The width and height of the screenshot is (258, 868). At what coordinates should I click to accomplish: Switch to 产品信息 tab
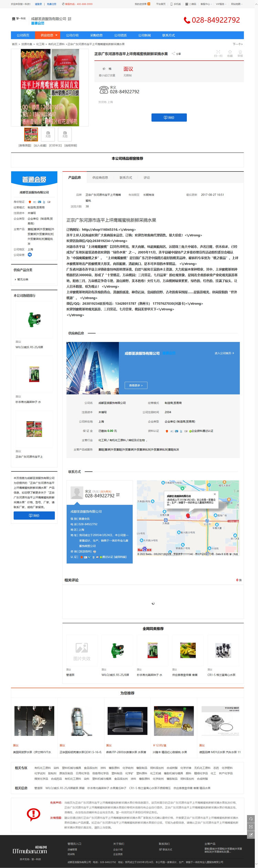click(x=75, y=178)
